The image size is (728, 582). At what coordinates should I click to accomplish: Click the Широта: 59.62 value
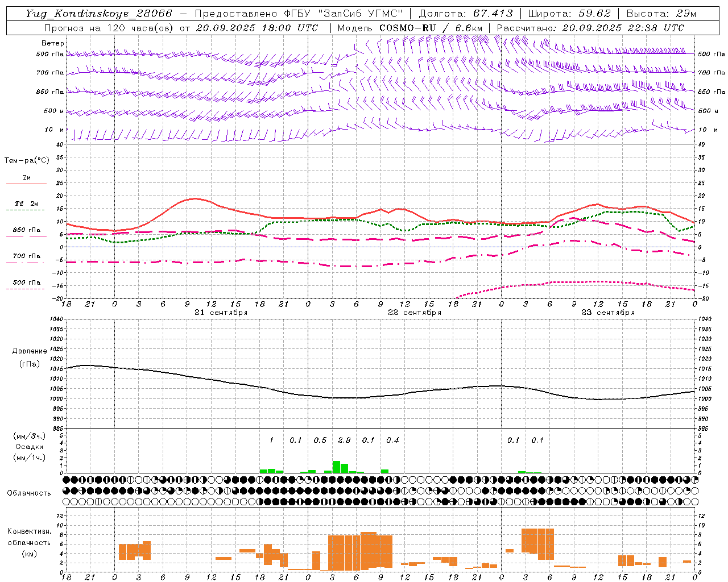(x=570, y=14)
